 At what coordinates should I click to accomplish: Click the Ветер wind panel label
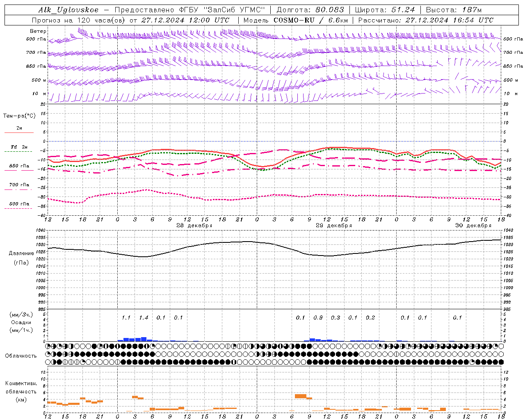38,31
